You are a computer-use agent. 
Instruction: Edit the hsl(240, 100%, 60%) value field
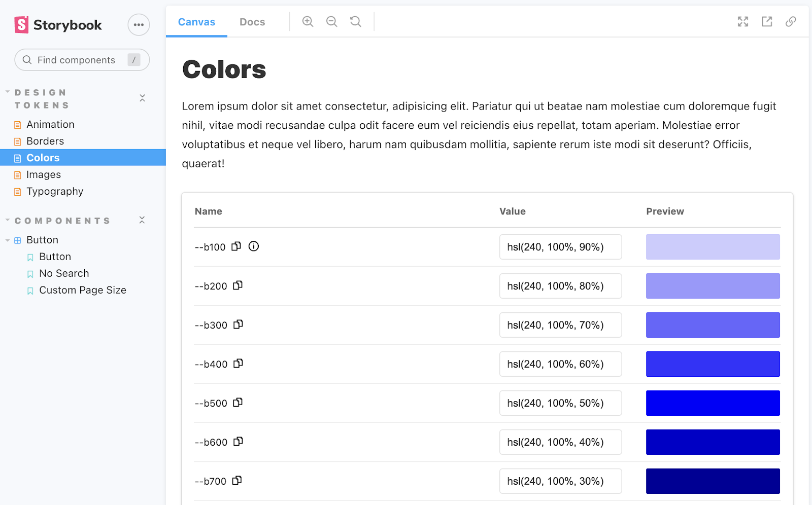coord(560,364)
